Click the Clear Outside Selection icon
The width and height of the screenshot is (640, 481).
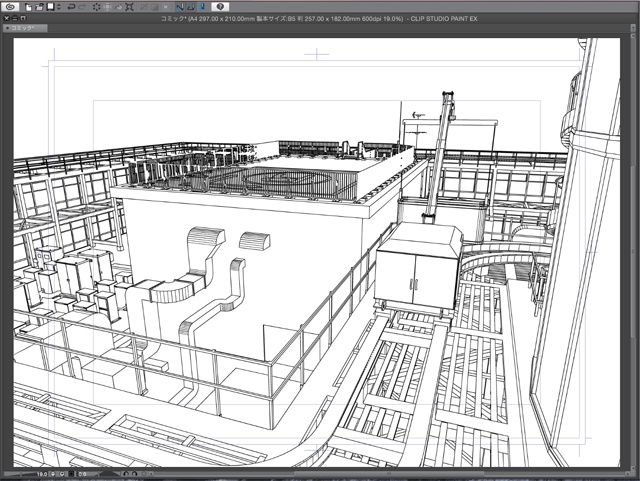point(107,7)
